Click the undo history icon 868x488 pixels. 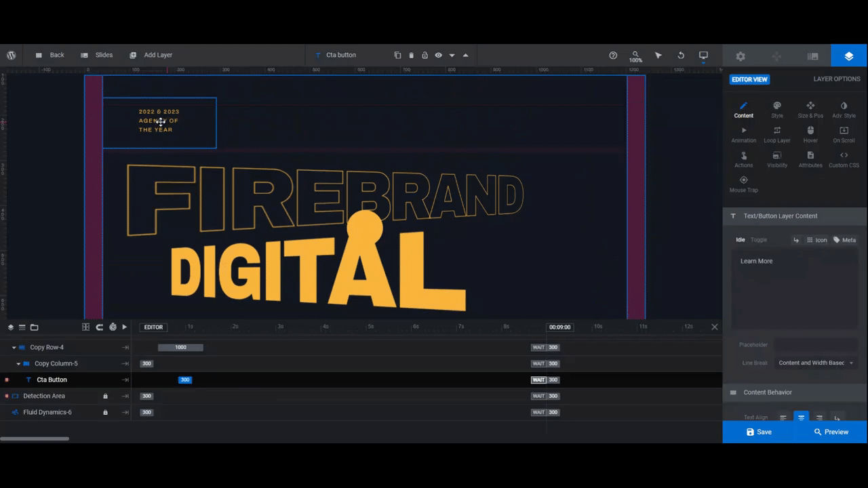pyautogui.click(x=681, y=55)
